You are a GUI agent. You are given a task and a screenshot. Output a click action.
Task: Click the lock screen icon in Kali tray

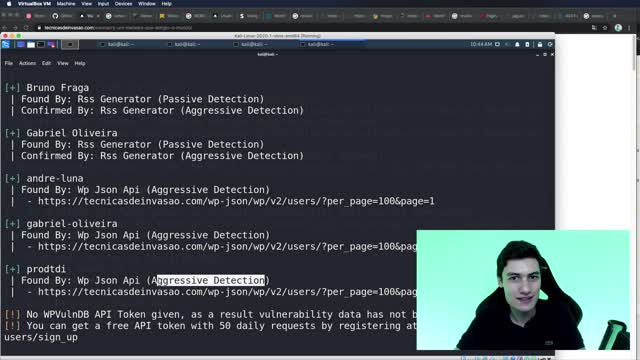coord(540,44)
